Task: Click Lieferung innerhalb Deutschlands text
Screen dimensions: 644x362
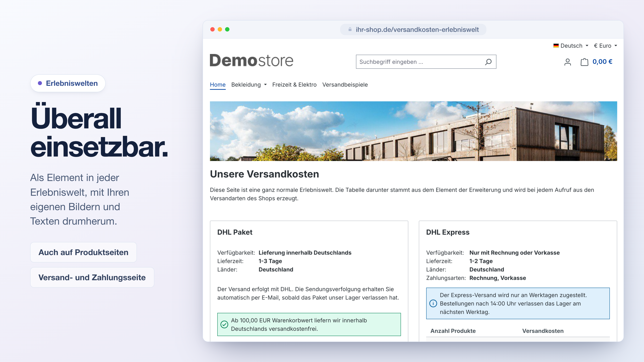Action: [x=305, y=253]
